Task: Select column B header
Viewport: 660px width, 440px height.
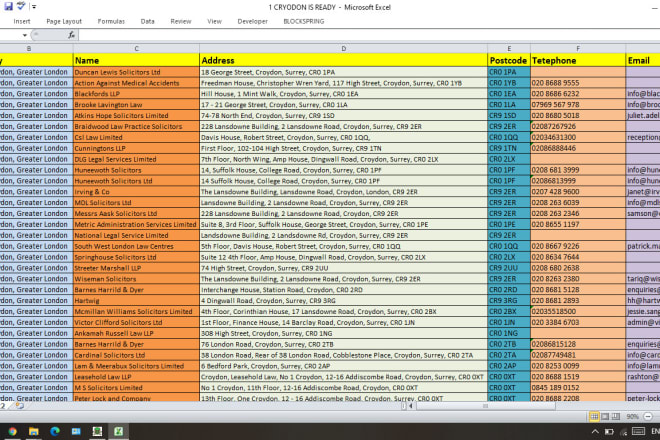Action: (x=36, y=48)
